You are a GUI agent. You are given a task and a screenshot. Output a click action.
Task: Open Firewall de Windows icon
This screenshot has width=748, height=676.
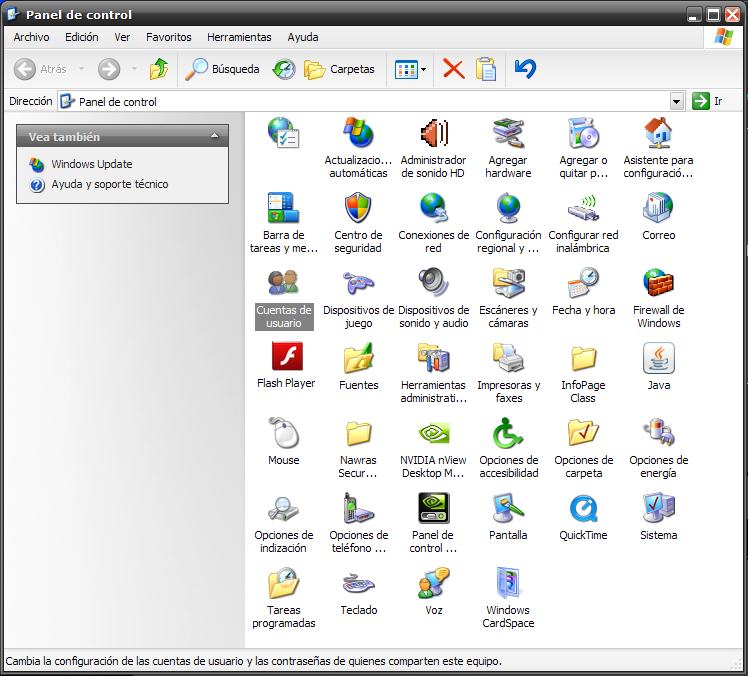[658, 282]
